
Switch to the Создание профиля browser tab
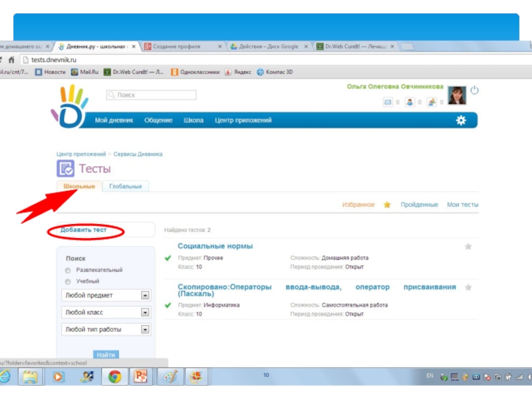(182, 47)
